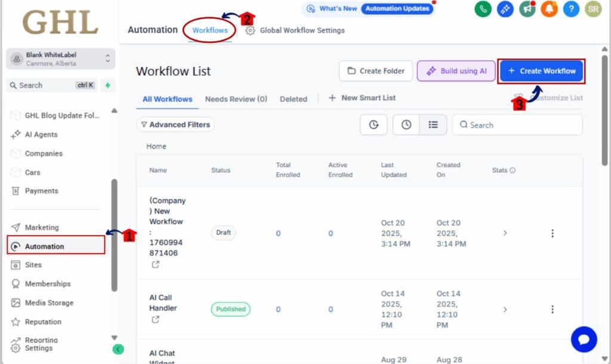Toggle the clock history view icon
611x364 pixels.
click(x=406, y=124)
